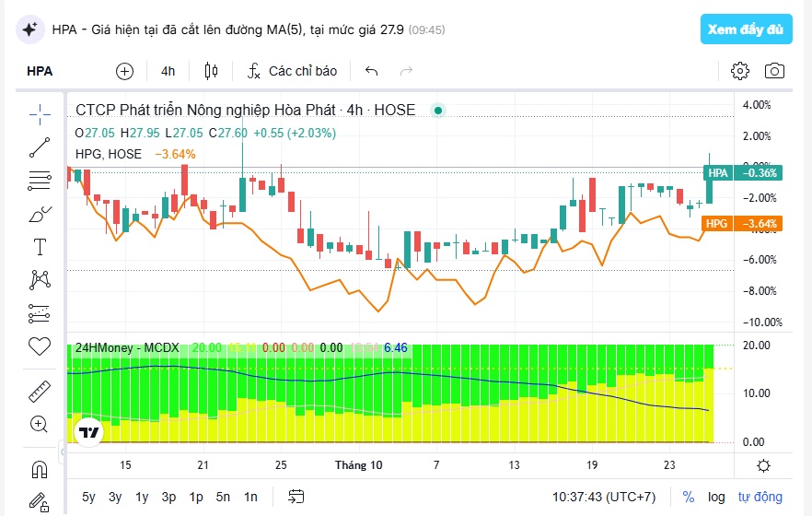Open 'Các chỉ báo' indicators menu
The width and height of the screenshot is (812, 516).
pos(292,71)
